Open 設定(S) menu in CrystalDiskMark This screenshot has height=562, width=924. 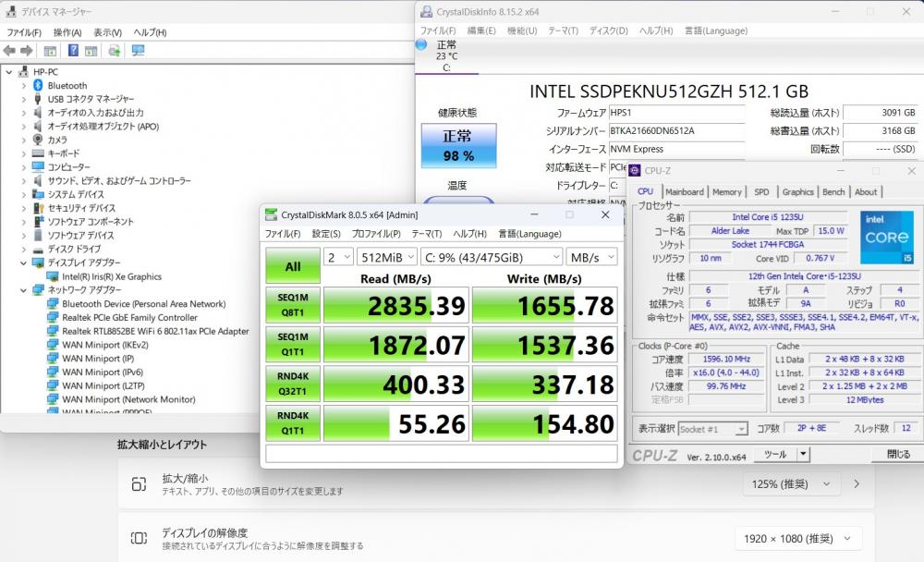(x=326, y=234)
